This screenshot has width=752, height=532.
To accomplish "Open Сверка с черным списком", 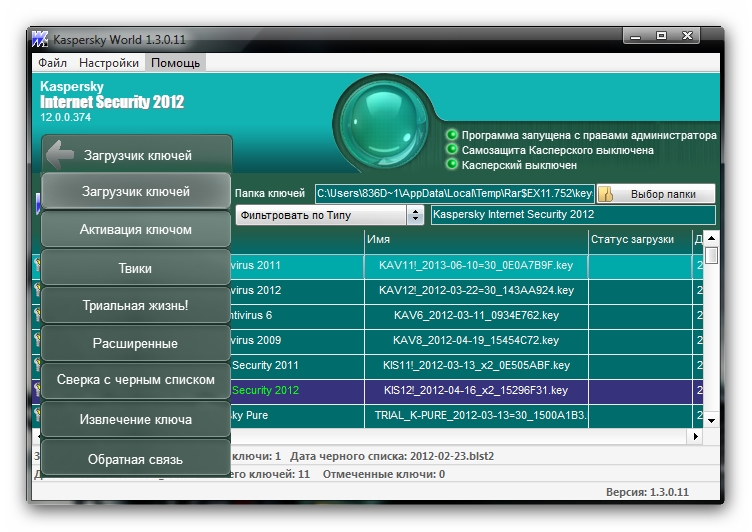I will pos(136,380).
